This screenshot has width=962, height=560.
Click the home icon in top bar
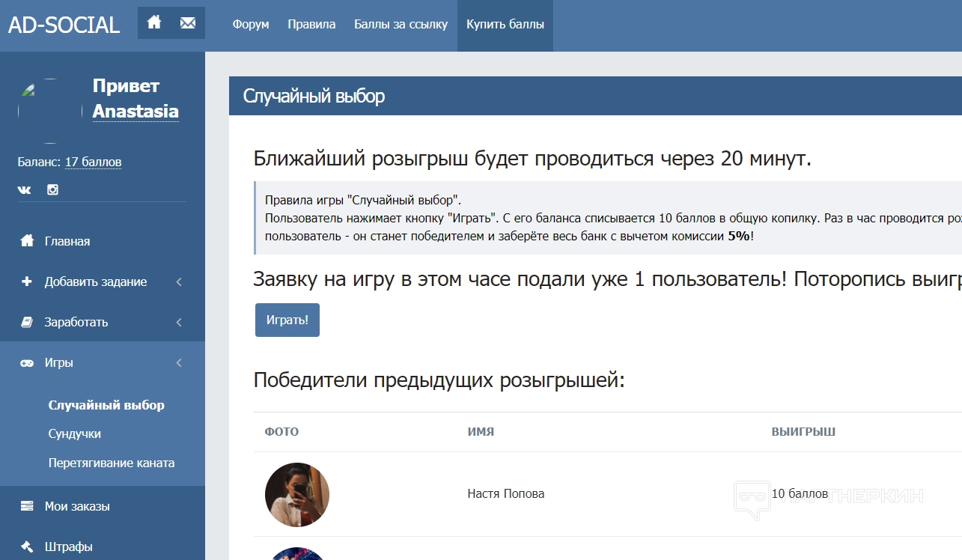154,23
